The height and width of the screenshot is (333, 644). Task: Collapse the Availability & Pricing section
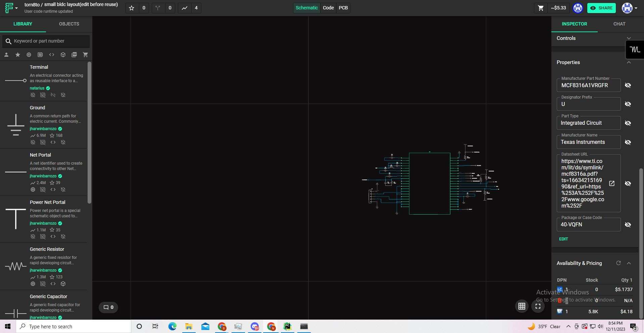click(x=629, y=263)
